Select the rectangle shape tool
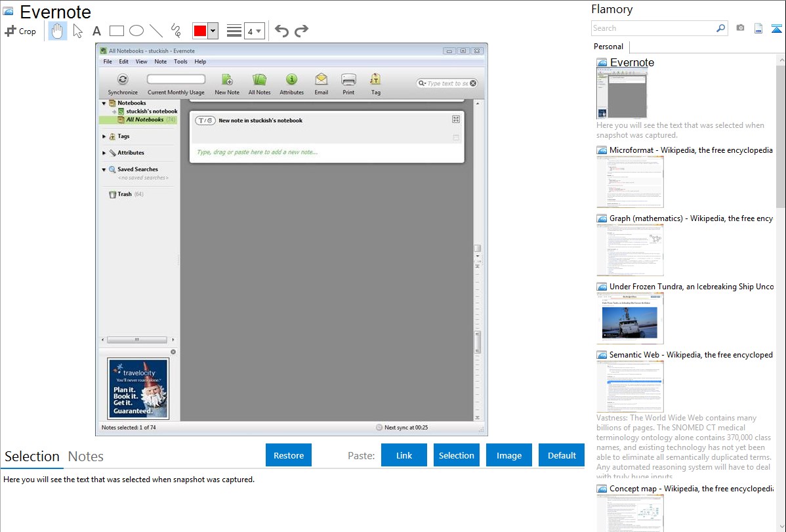Image resolution: width=786 pixels, height=532 pixels. pyautogui.click(x=116, y=31)
